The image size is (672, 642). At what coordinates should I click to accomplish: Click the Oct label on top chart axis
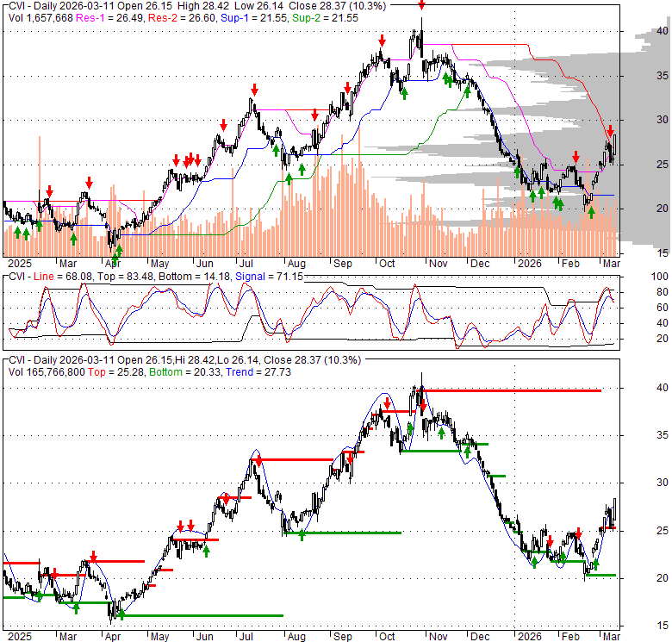pyautogui.click(x=387, y=263)
